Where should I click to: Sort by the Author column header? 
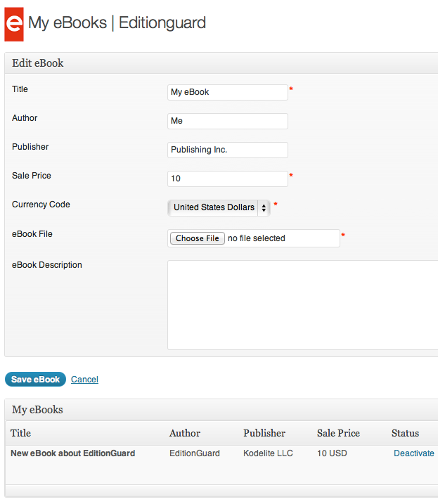tap(185, 433)
